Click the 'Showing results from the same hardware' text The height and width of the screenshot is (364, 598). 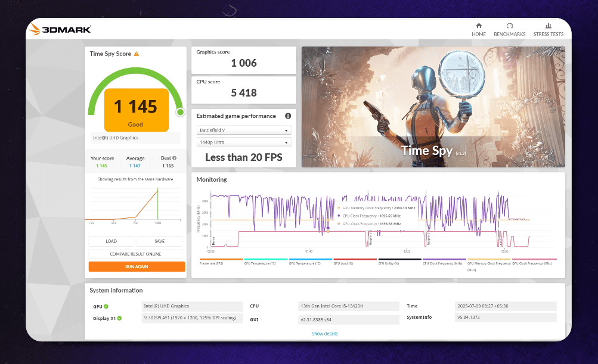[x=135, y=179]
